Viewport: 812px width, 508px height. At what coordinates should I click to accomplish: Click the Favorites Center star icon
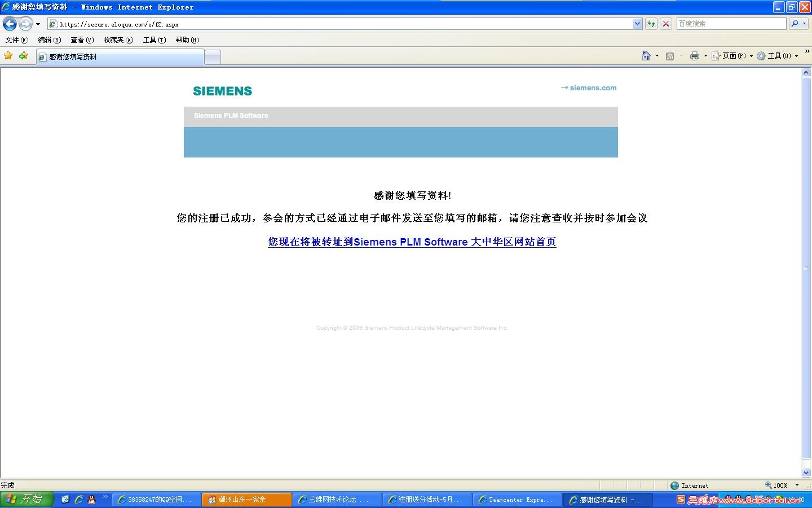(x=8, y=56)
